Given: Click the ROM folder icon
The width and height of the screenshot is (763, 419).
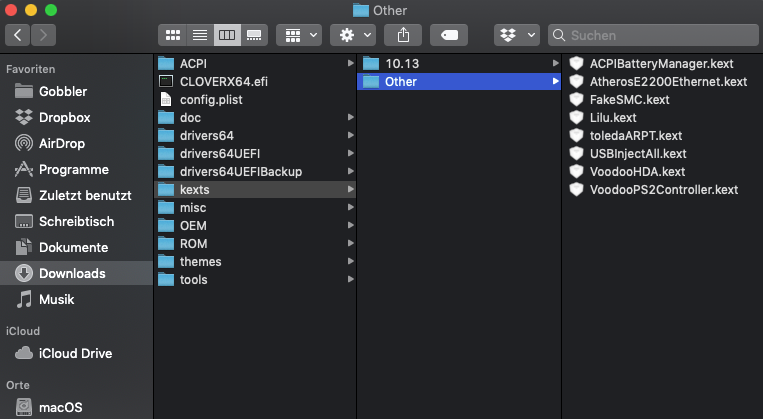Looking at the screenshot, I should [166, 244].
